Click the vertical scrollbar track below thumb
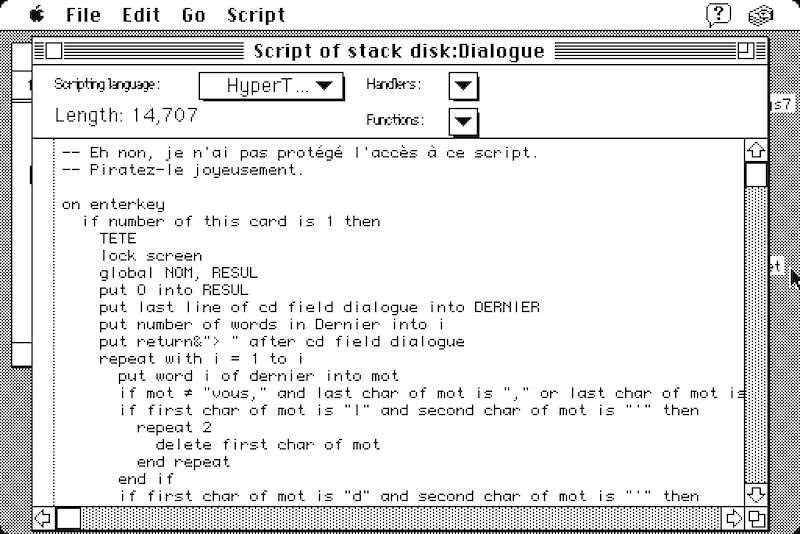 click(x=756, y=335)
